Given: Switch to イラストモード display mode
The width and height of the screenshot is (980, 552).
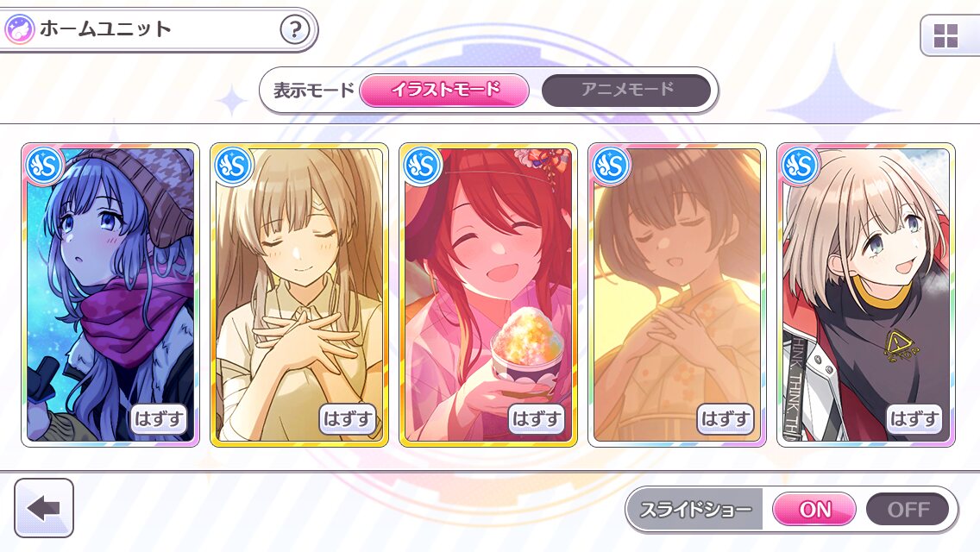Looking at the screenshot, I should coord(444,90).
